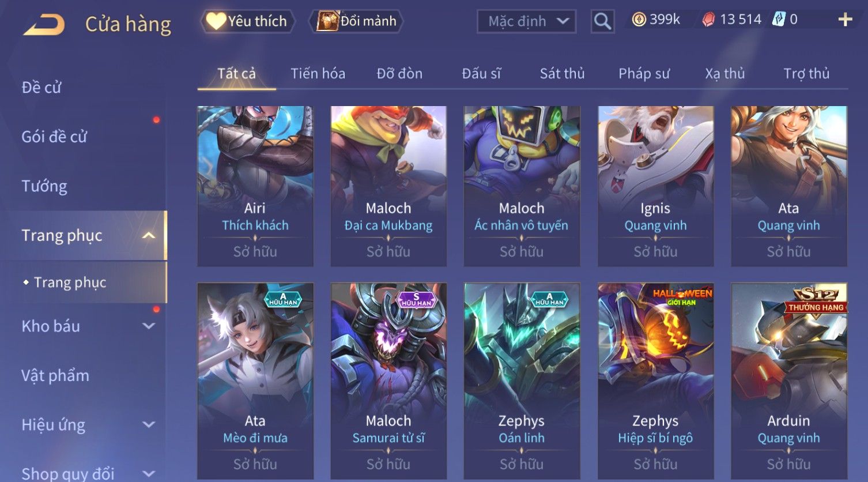Tap the gold coin currency icon
868x482 pixels.
(x=639, y=20)
